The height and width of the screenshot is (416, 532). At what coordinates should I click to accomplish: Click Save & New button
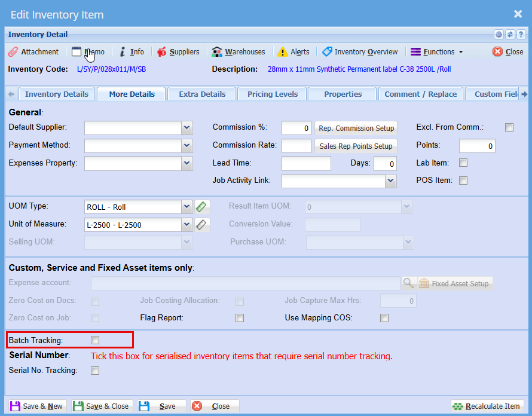coord(37,406)
